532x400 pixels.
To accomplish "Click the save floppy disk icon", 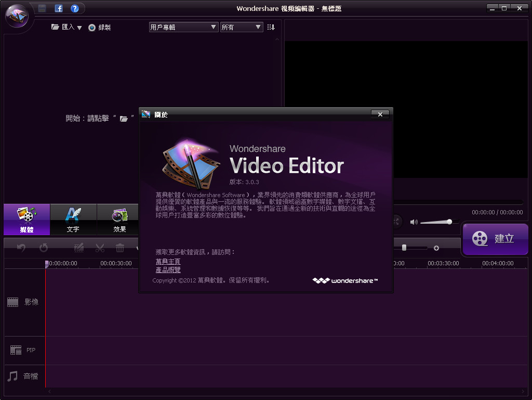I will 42,8.
